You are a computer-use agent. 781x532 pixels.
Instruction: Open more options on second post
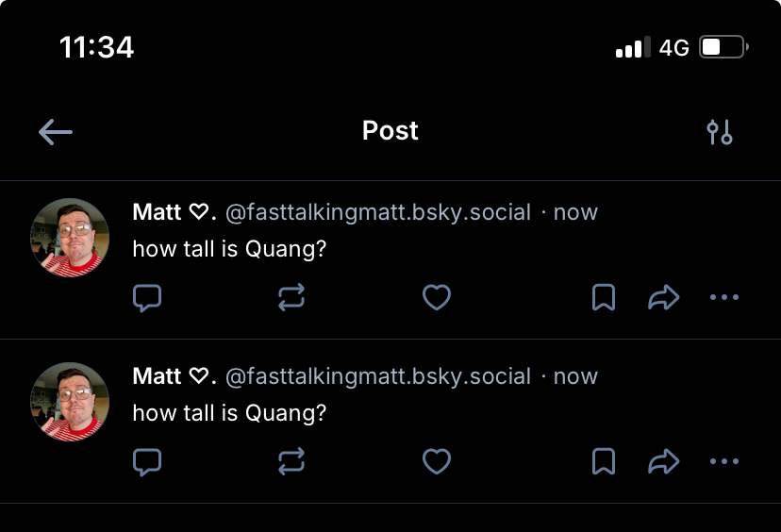click(x=723, y=462)
